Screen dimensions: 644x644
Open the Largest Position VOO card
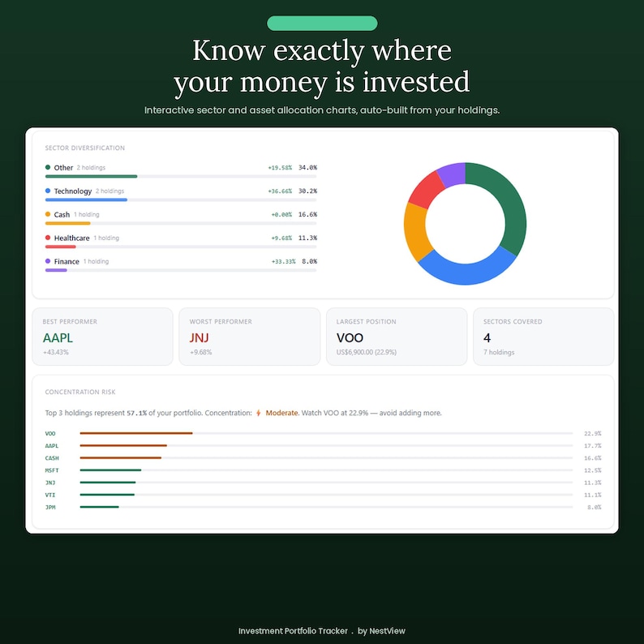(397, 337)
